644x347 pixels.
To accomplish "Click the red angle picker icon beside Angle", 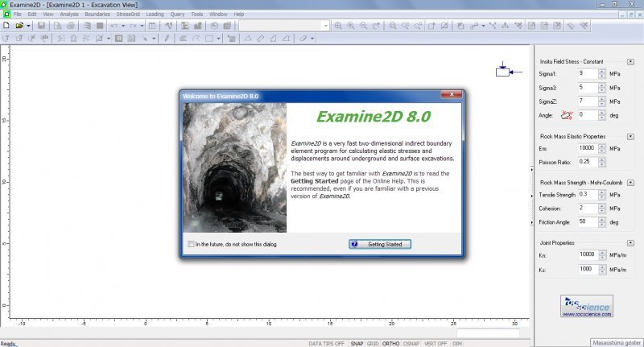I will [x=567, y=115].
